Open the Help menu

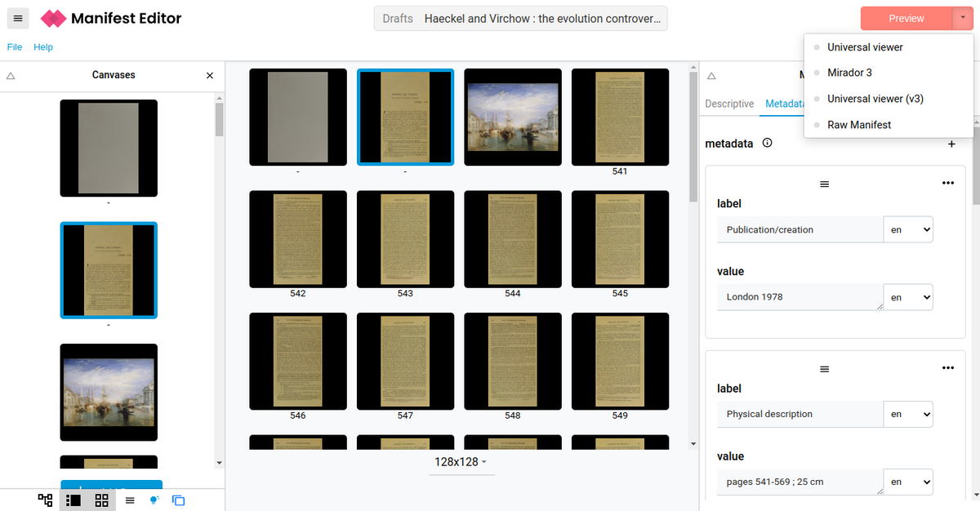click(x=43, y=47)
